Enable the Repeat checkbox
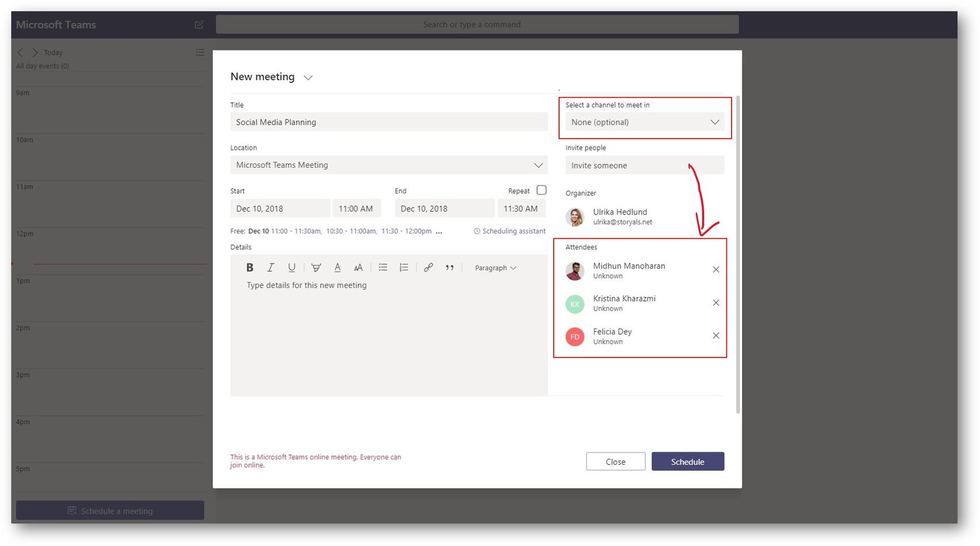The height and width of the screenshot is (546, 980). point(541,190)
